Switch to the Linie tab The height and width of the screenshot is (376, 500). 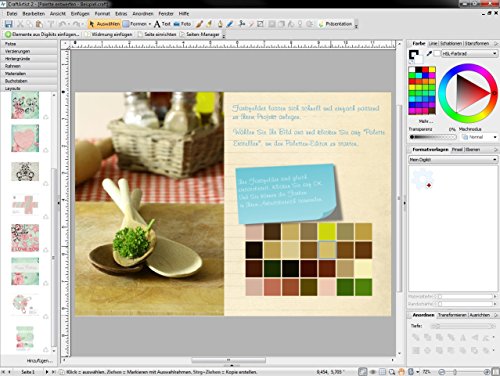click(x=433, y=44)
